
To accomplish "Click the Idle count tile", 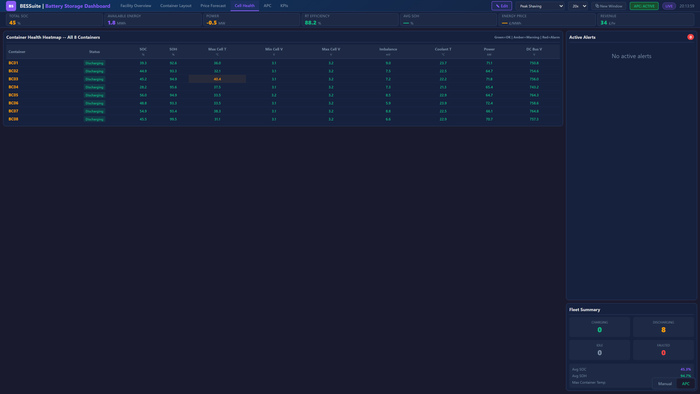I will 600,350.
